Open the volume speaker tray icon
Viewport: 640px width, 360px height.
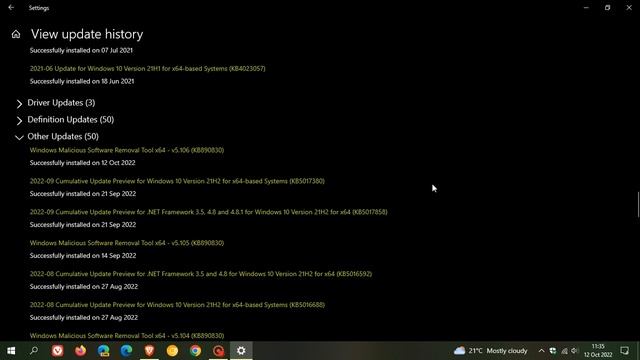575,351
